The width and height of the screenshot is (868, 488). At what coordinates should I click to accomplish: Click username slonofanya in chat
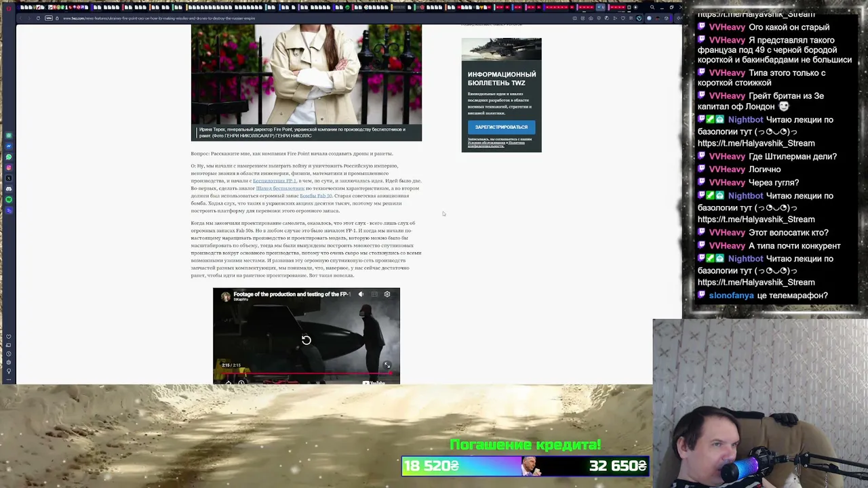731,296
